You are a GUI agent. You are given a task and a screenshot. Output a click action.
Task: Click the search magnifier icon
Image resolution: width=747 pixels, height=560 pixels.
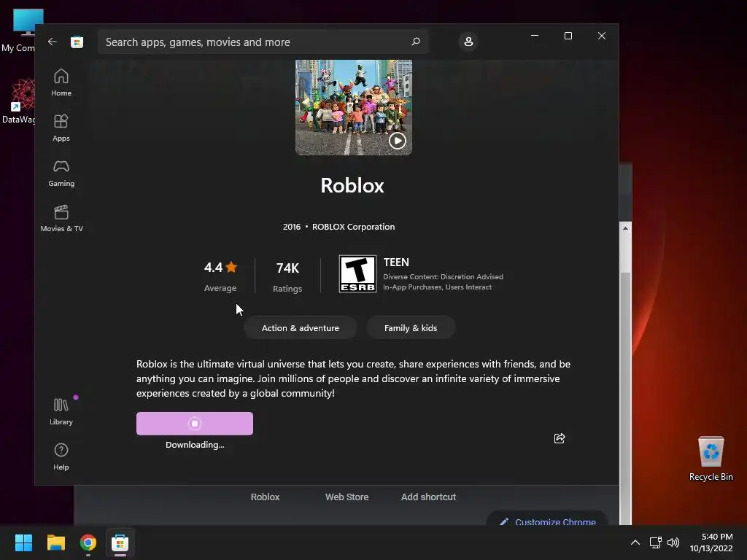416,42
